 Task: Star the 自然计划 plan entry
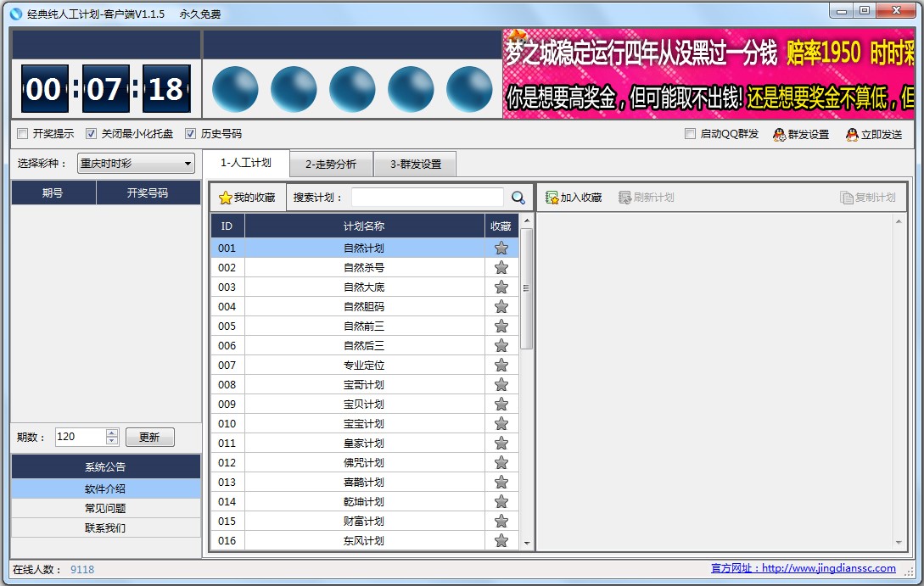point(501,248)
